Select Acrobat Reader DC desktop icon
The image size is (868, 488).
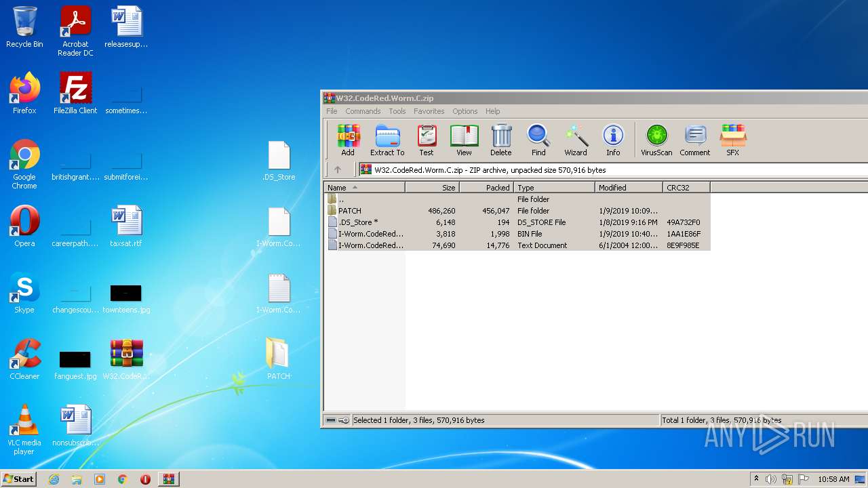tap(75, 31)
